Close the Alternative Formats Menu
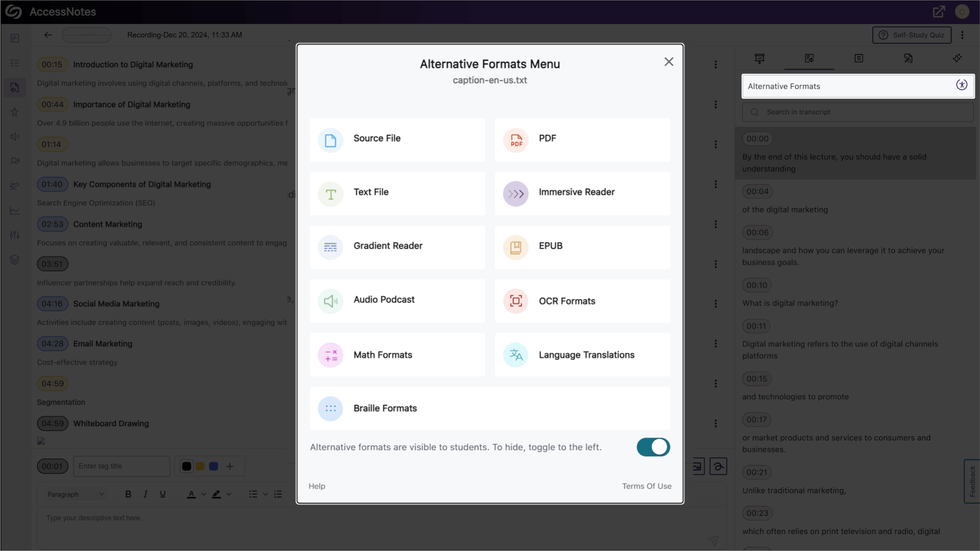 click(668, 62)
